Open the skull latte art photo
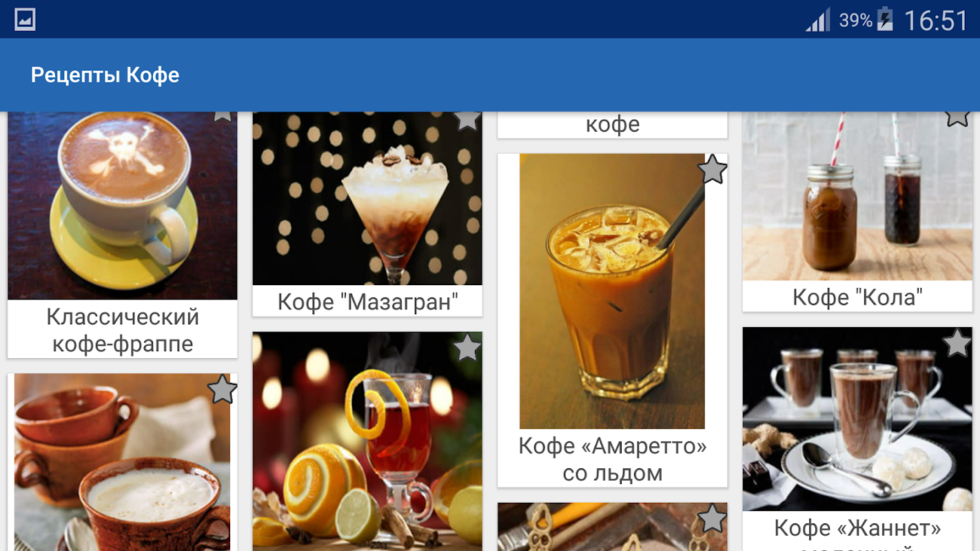 coord(123,205)
